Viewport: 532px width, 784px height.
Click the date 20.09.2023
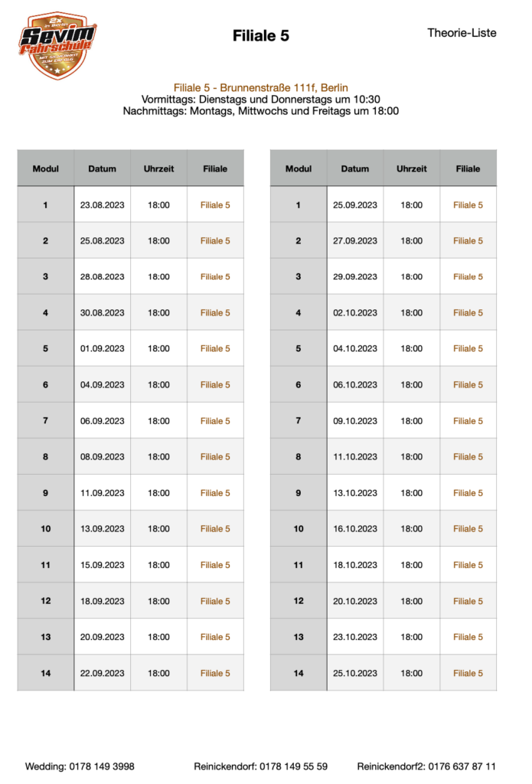102,637
